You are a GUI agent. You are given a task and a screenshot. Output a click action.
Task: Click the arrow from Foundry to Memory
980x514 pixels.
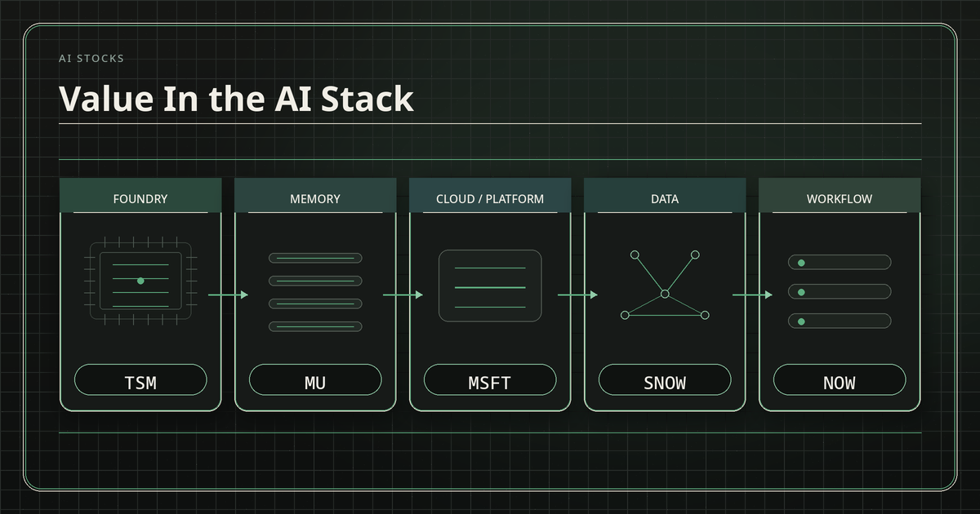228,295
